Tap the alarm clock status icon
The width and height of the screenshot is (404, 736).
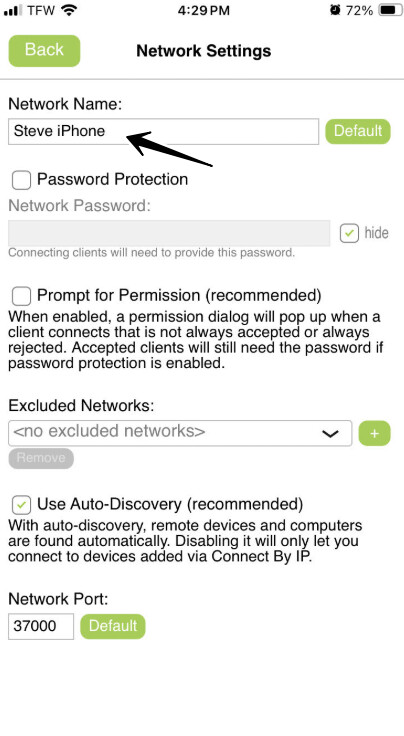(x=335, y=10)
